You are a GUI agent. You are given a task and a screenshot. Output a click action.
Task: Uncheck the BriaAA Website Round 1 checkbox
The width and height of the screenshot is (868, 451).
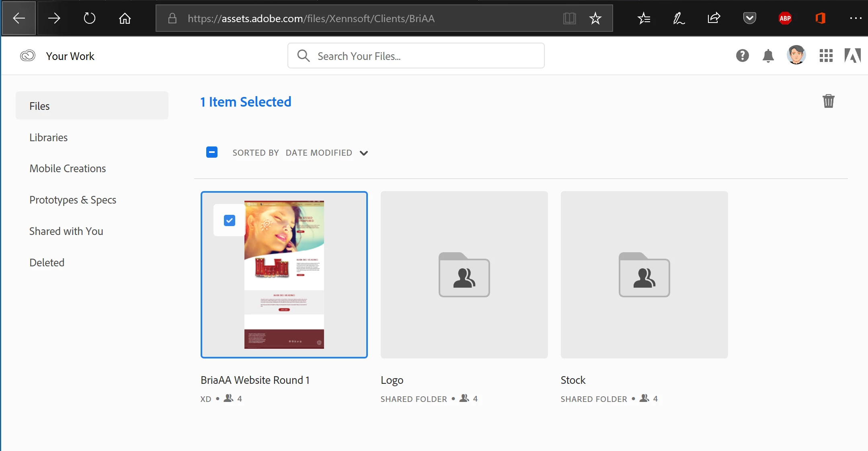[230, 220]
